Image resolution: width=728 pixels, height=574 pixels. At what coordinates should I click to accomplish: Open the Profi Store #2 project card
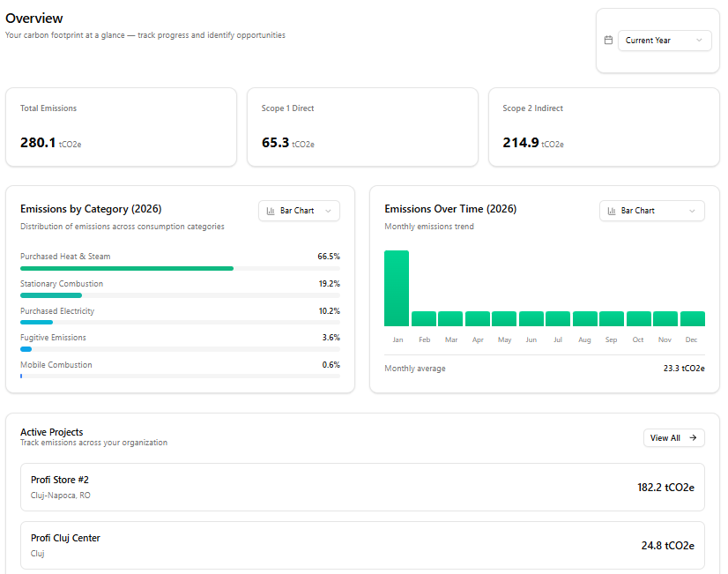(362, 488)
